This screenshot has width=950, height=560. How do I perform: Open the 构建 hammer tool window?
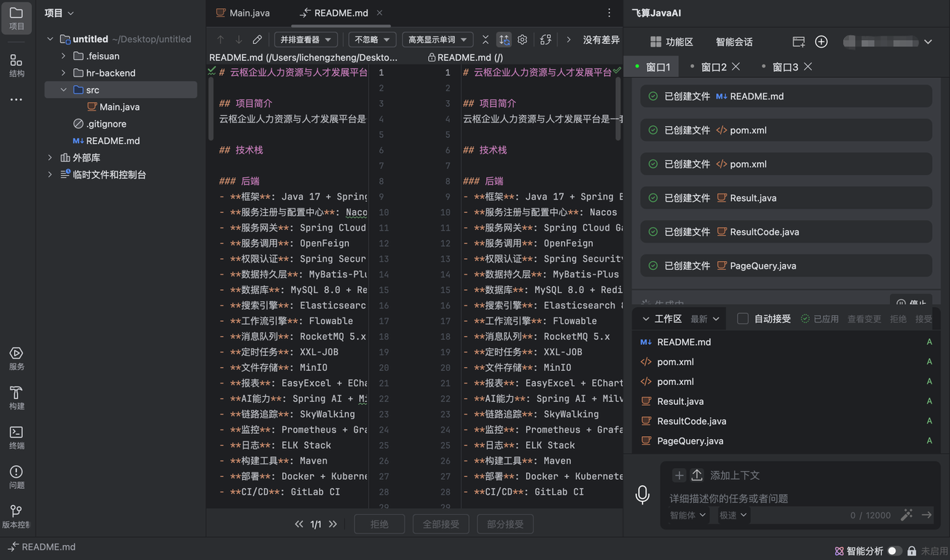tap(16, 398)
